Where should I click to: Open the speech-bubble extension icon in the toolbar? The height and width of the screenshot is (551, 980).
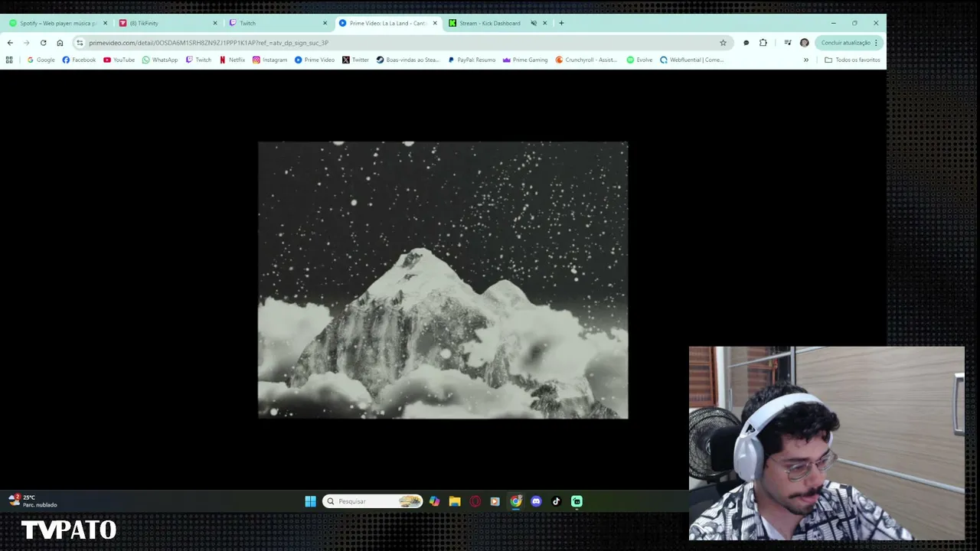pos(746,43)
